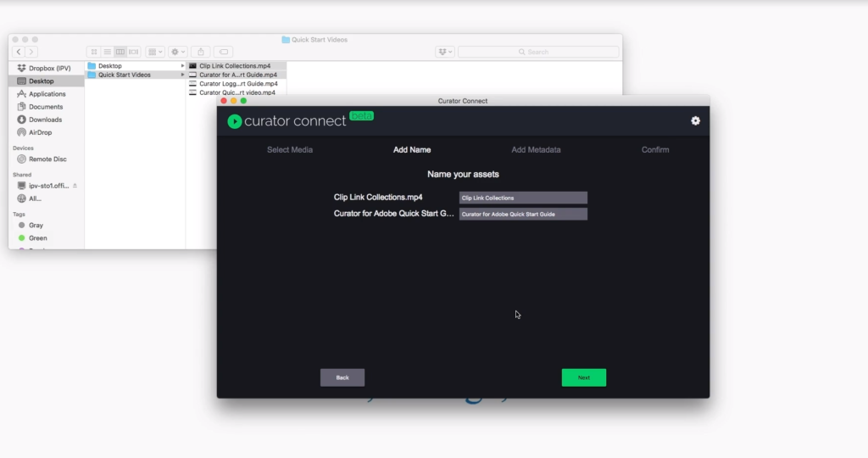
Task: Expand Quick Start Videos column arrow
Action: point(182,75)
